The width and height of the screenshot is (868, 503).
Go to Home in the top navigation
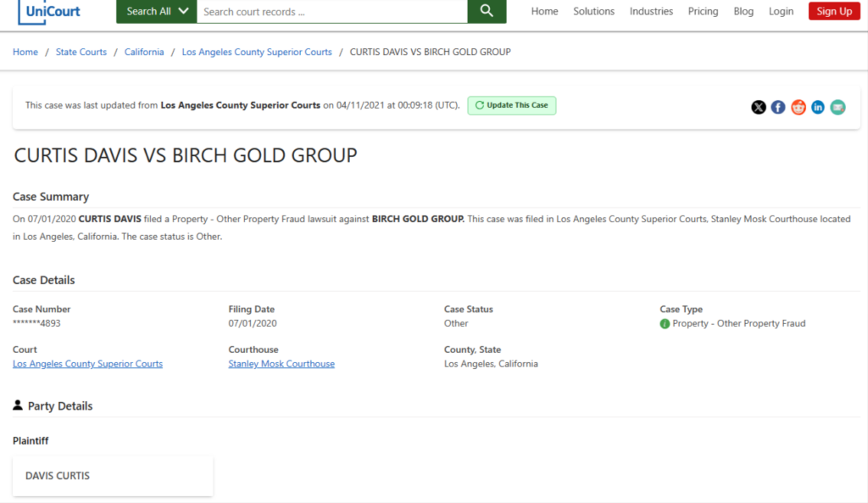click(x=545, y=11)
